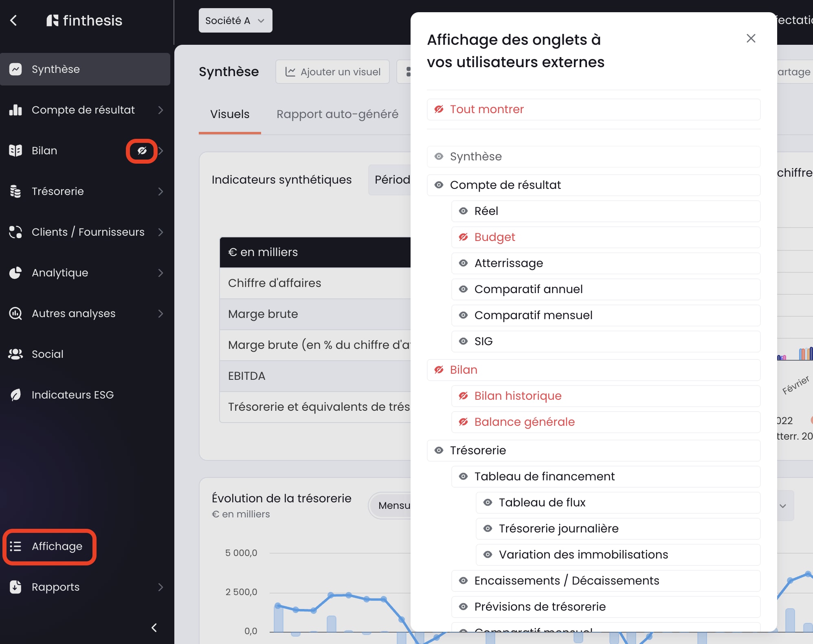Click the € en milliers table header
Image resolution: width=813 pixels, height=644 pixels.
pos(315,252)
